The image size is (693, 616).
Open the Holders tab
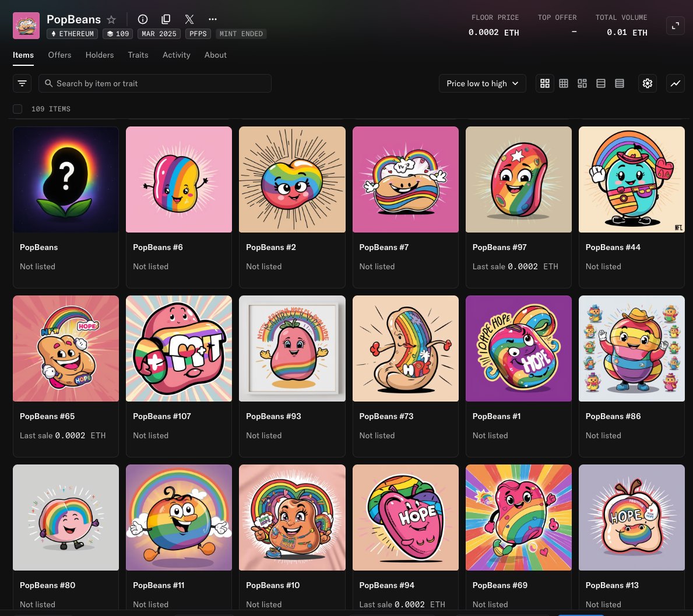click(100, 55)
